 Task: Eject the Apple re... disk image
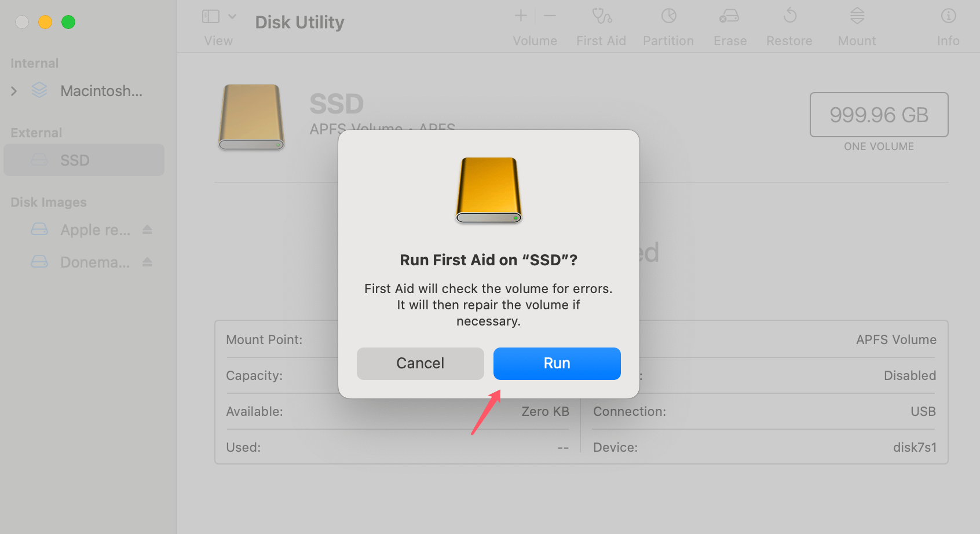pyautogui.click(x=147, y=230)
